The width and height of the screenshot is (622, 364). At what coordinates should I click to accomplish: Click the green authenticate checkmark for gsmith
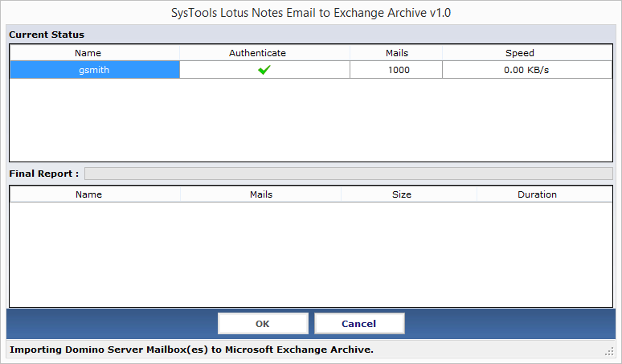click(x=264, y=70)
